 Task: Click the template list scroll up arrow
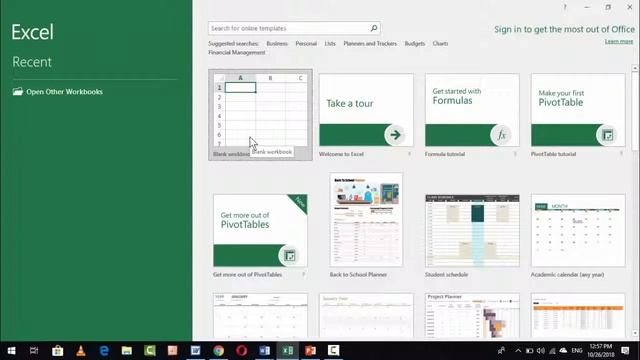635,68
